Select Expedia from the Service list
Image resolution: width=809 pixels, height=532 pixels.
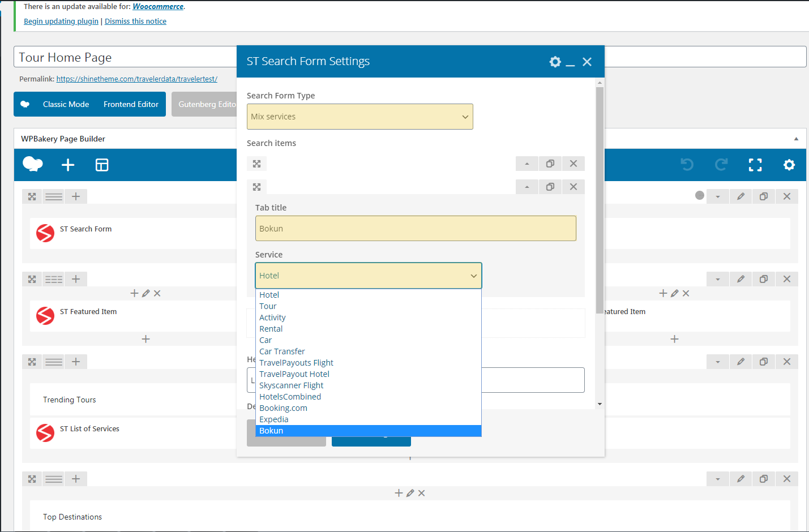(x=369, y=419)
